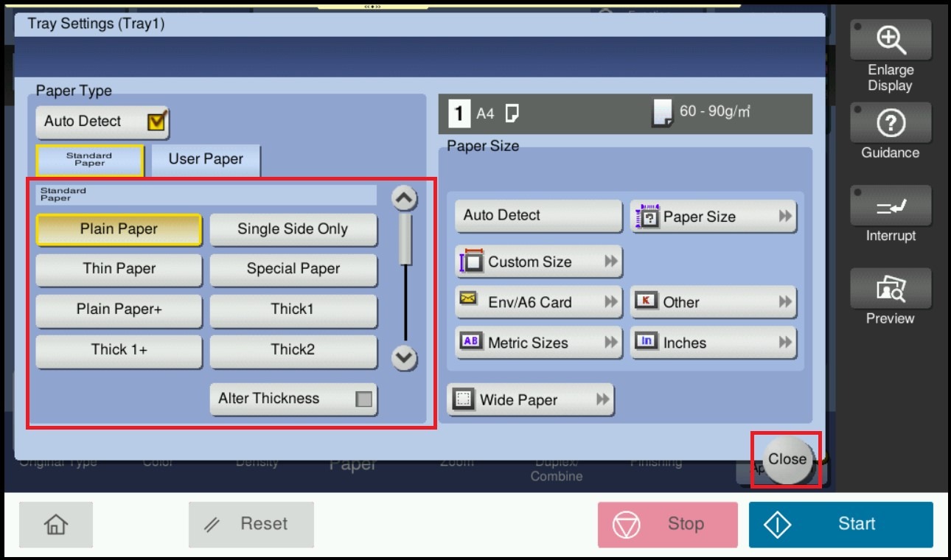Click the Enlarge Display magnifier icon

point(890,40)
